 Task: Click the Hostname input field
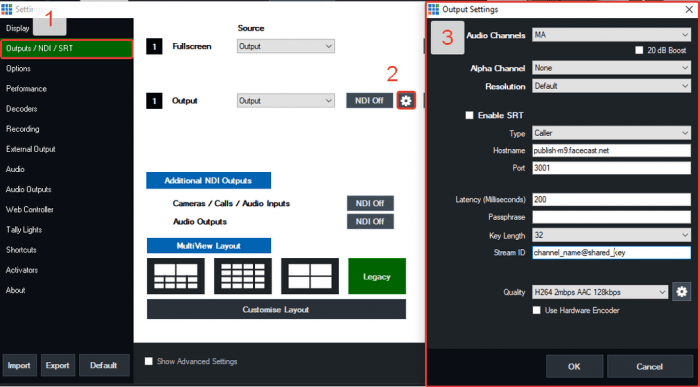click(611, 150)
